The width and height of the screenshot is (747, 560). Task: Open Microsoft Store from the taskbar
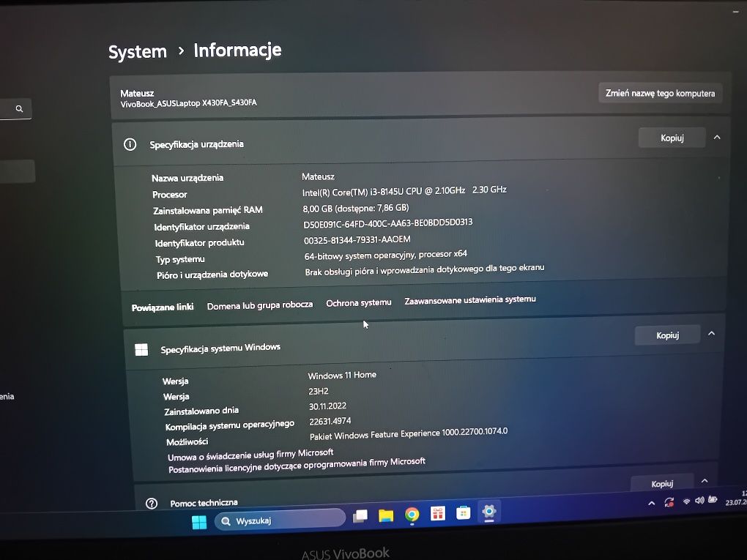tap(463, 513)
